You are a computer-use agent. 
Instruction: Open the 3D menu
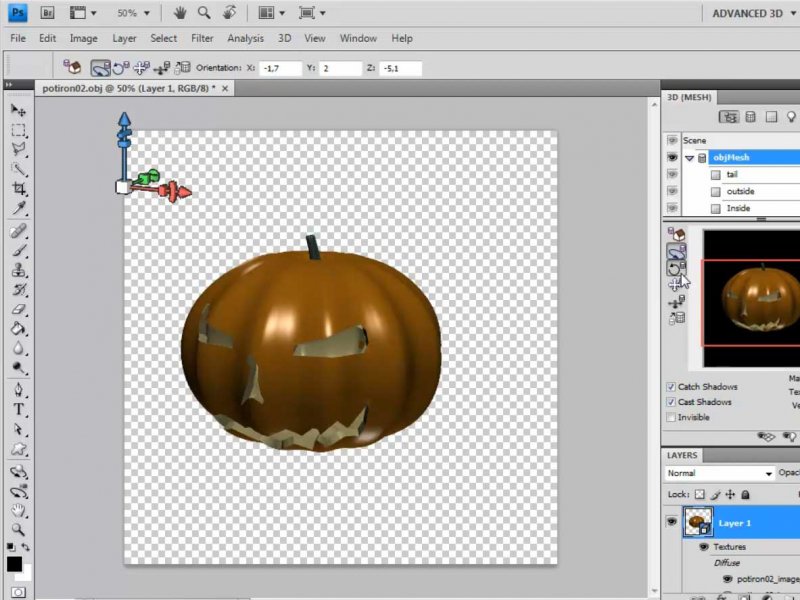[284, 38]
